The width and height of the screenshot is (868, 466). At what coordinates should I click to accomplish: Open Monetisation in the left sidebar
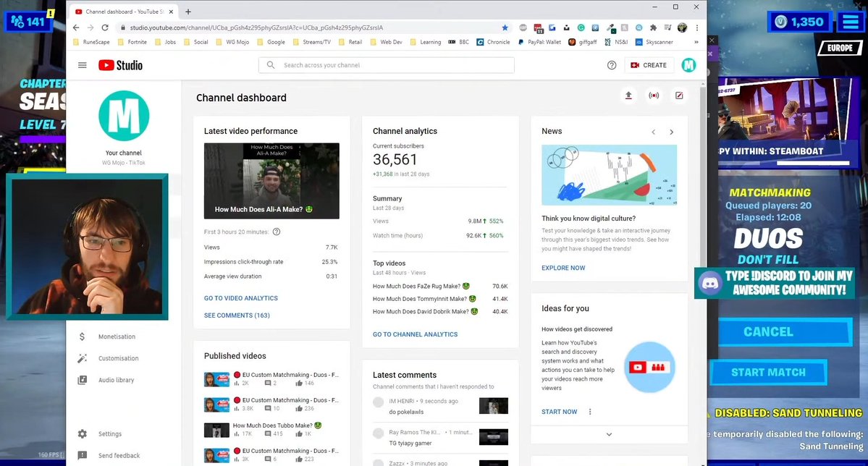tap(117, 336)
